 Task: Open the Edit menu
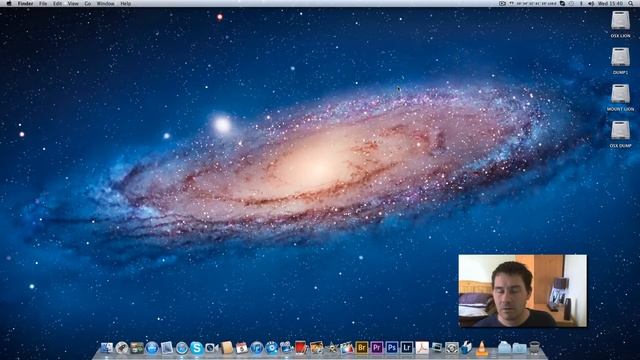coord(58,3)
